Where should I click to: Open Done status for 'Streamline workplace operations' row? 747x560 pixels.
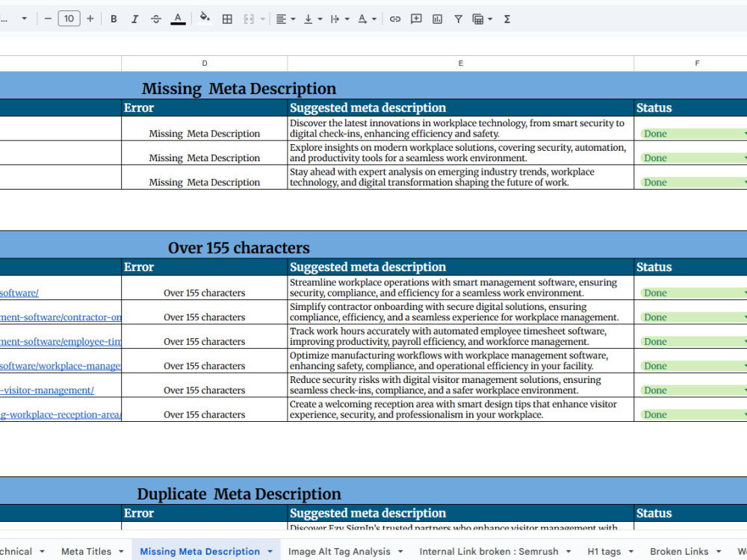[x=693, y=293]
